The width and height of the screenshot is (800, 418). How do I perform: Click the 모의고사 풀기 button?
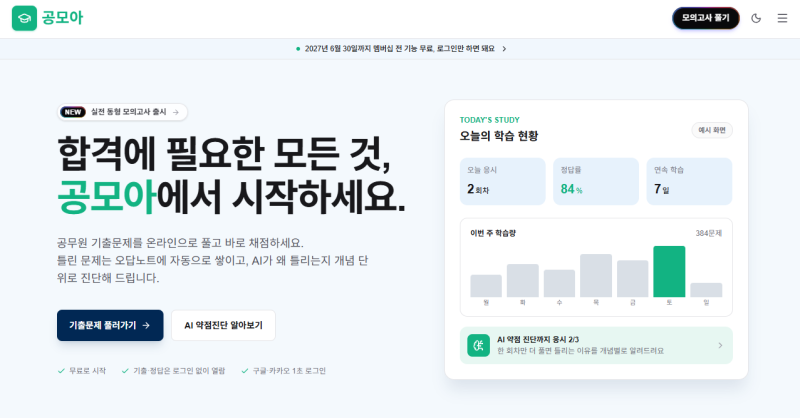706,18
